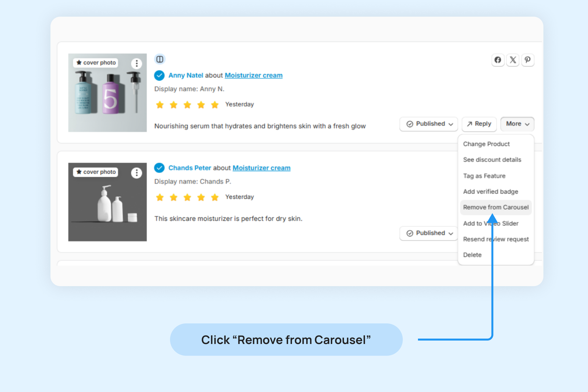
Task: Click verified checkmark beside Anny Natel
Action: 159,75
